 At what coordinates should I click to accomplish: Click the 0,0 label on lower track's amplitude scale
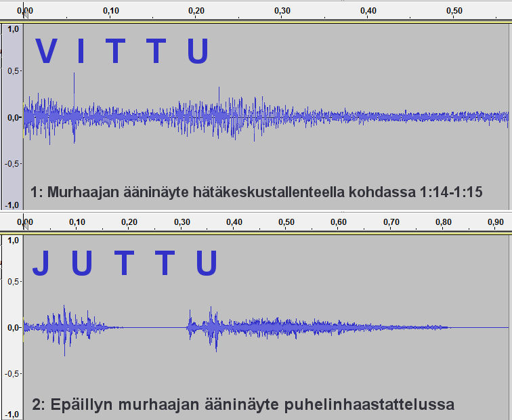[x=13, y=327]
